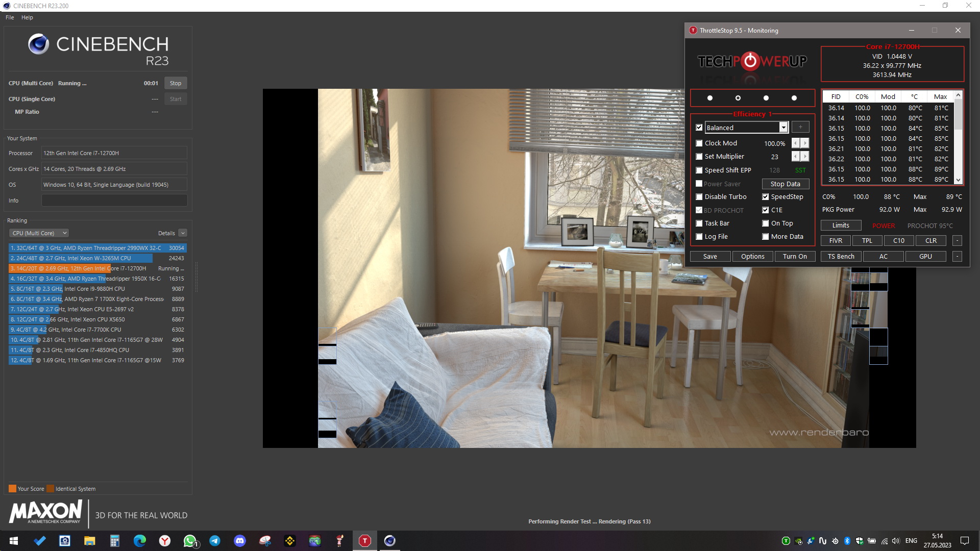Open Yandex Browser from the taskbar
The image size is (980, 551).
[164, 541]
